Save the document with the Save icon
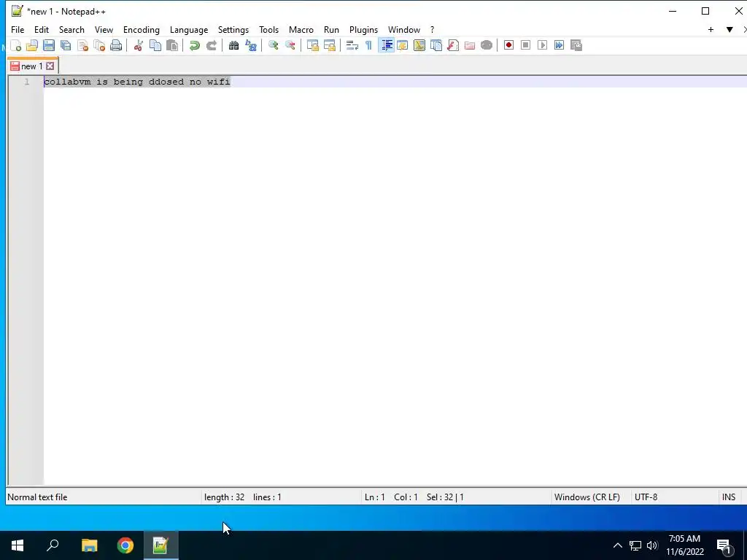 click(x=49, y=45)
